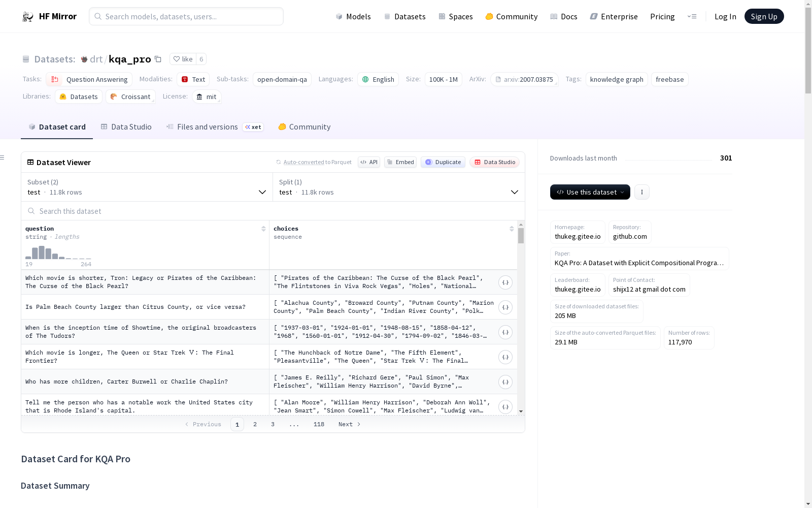The width and height of the screenshot is (812, 508).
Task: Expand the row JSON for Showtime inception question
Action: tap(505, 332)
